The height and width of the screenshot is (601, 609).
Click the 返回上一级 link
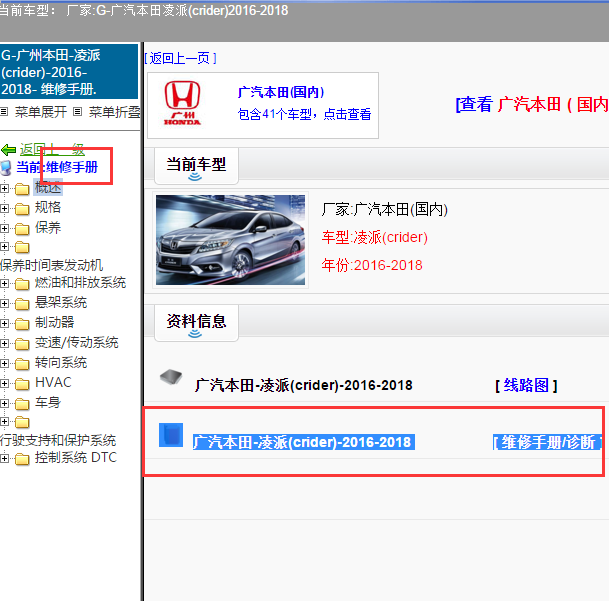click(x=52, y=150)
